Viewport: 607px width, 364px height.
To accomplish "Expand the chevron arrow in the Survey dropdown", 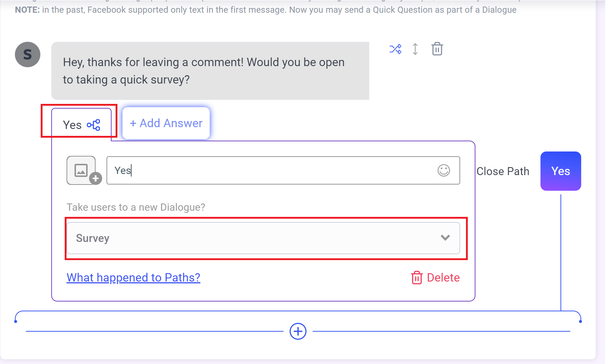I will 445,238.
